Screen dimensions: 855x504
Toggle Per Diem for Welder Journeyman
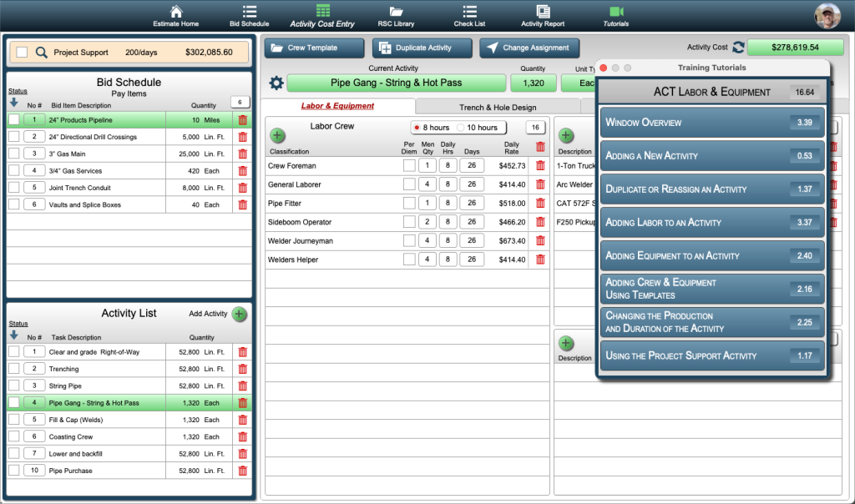click(x=409, y=240)
